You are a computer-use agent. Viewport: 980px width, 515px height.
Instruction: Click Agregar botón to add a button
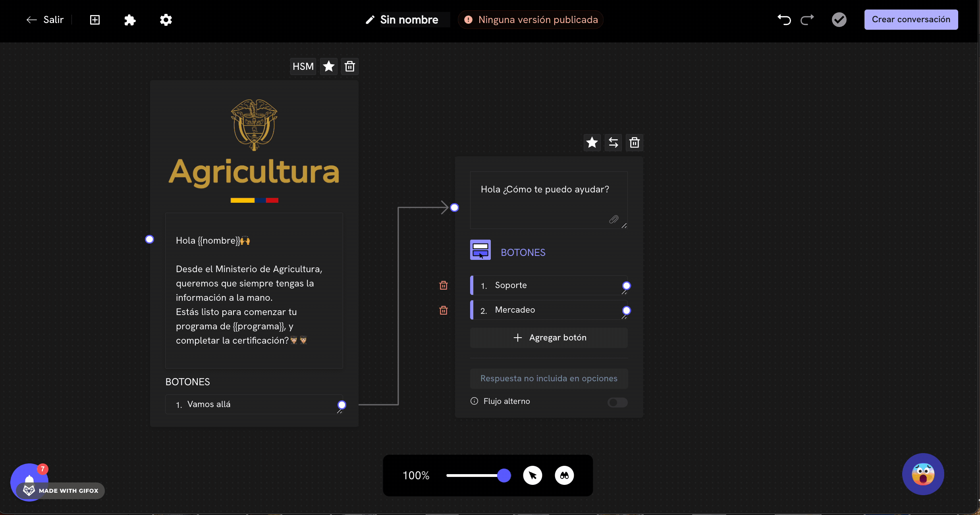pyautogui.click(x=549, y=338)
